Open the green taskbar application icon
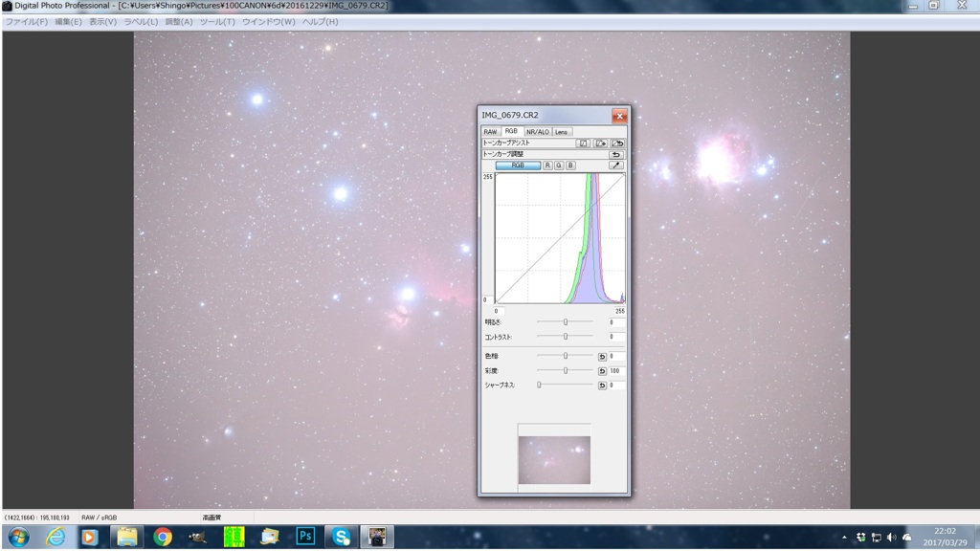The width and height of the screenshot is (980, 551). (234, 538)
